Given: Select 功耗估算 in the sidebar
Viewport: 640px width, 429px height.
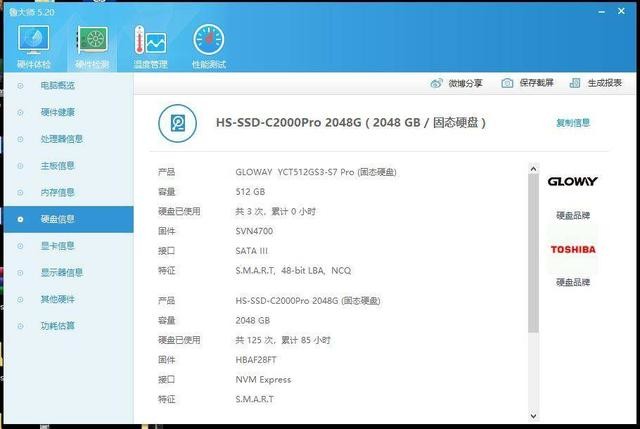Looking at the screenshot, I should (69, 326).
